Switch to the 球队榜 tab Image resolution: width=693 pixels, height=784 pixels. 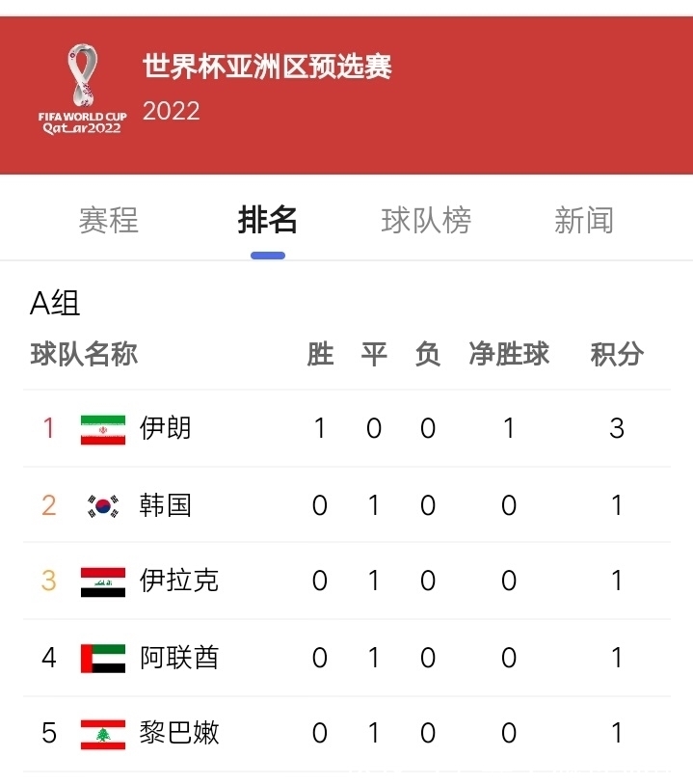pos(426,220)
